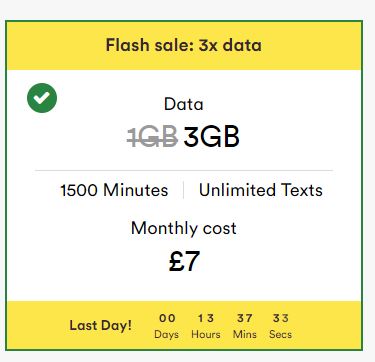
Task: Click the Days label in the countdown
Action: click(x=167, y=334)
